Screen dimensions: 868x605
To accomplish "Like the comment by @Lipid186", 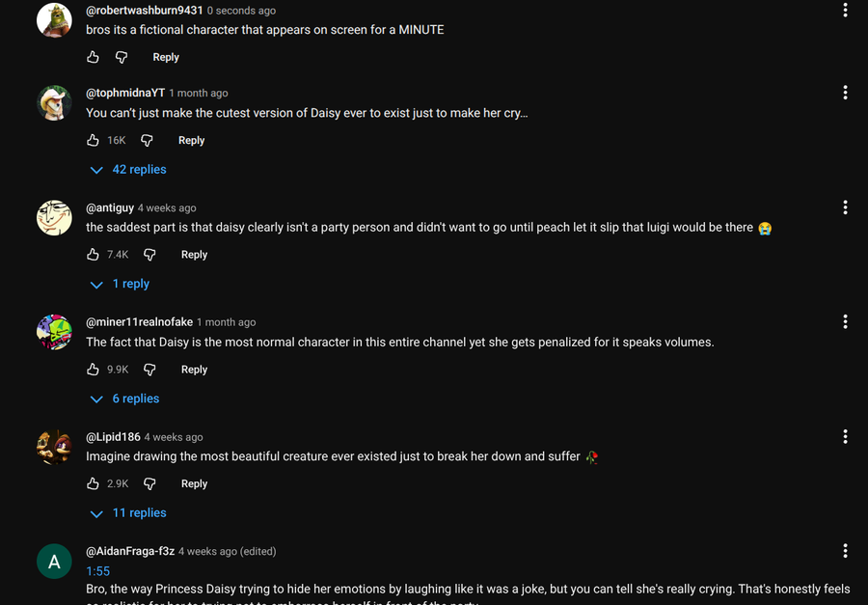I will [x=94, y=483].
